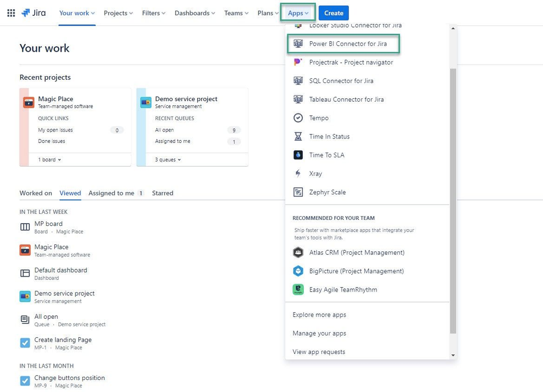The image size is (543, 392).
Task: Choose Time In Status from Apps menu
Action: tap(367, 136)
